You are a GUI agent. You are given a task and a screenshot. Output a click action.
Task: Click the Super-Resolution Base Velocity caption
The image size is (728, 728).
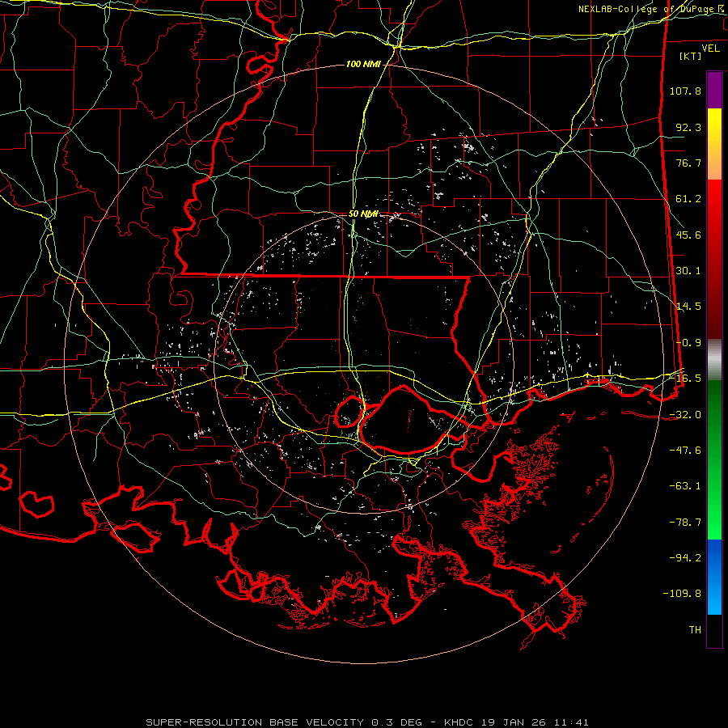(367, 722)
